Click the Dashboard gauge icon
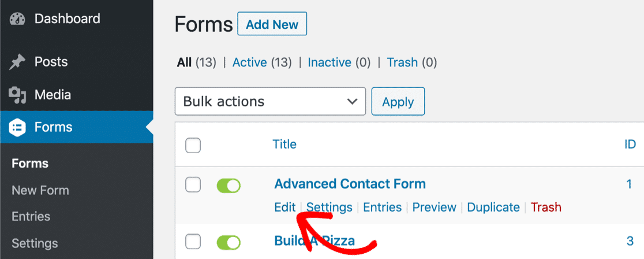 [x=17, y=19]
